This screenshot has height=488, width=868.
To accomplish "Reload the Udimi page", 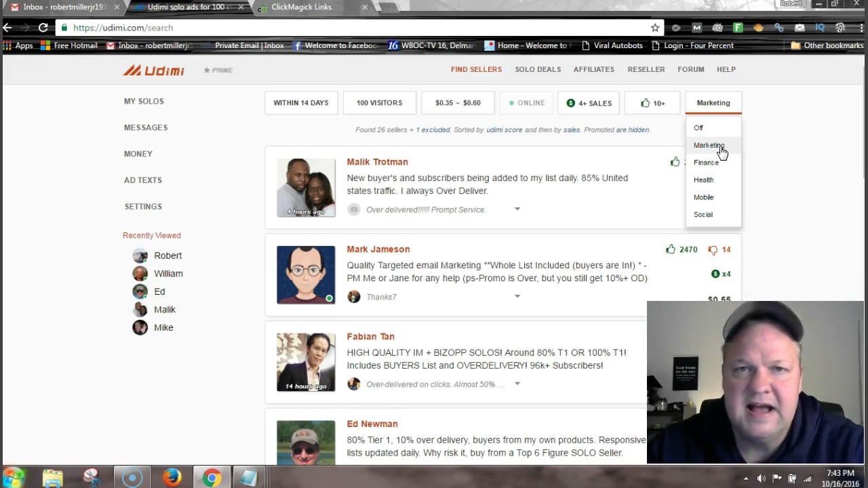I will (43, 28).
